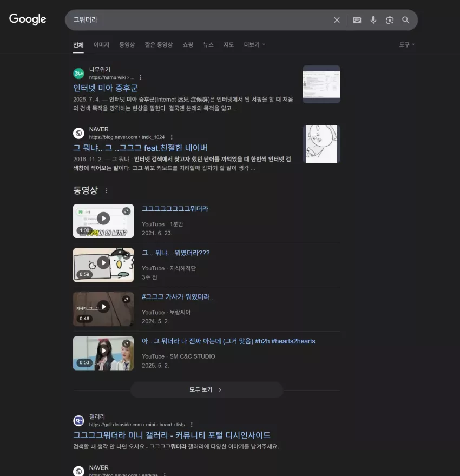Screen dimensions: 460x476
Task: Open the 아.. 그 뭐더라 나 진짜 아는데 video link
Action: click(228, 341)
